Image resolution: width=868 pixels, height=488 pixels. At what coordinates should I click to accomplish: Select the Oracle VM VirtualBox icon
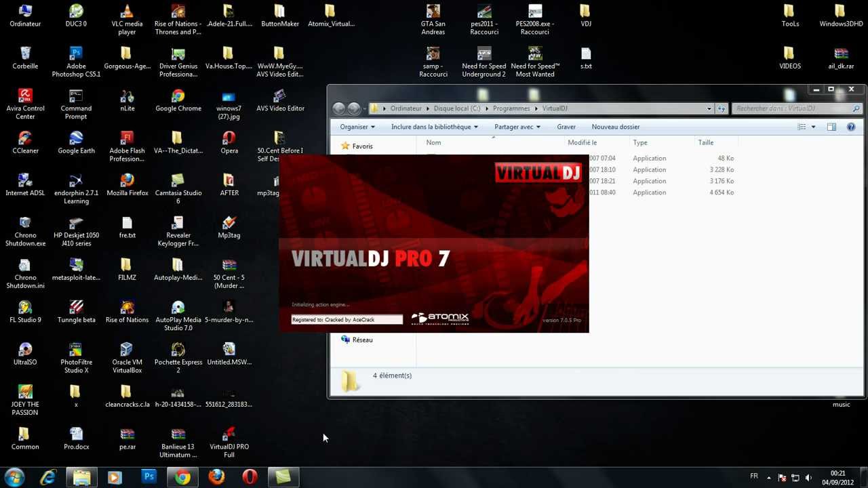127,358
